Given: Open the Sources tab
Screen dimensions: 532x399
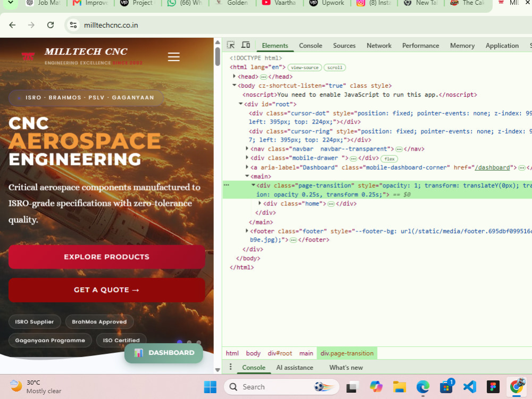Looking at the screenshot, I should point(344,45).
